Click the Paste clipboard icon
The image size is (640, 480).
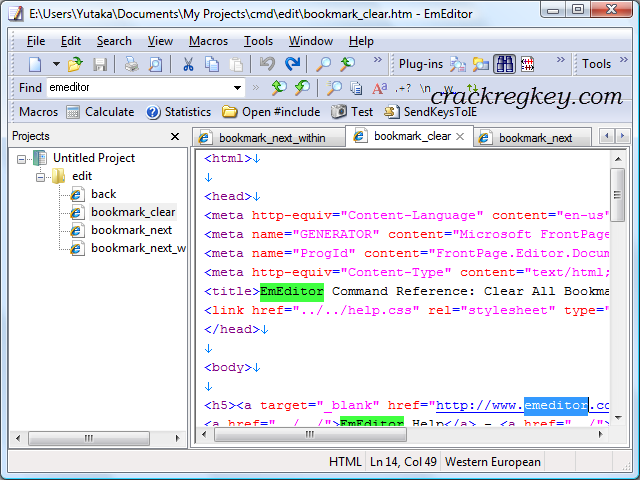tap(236, 64)
